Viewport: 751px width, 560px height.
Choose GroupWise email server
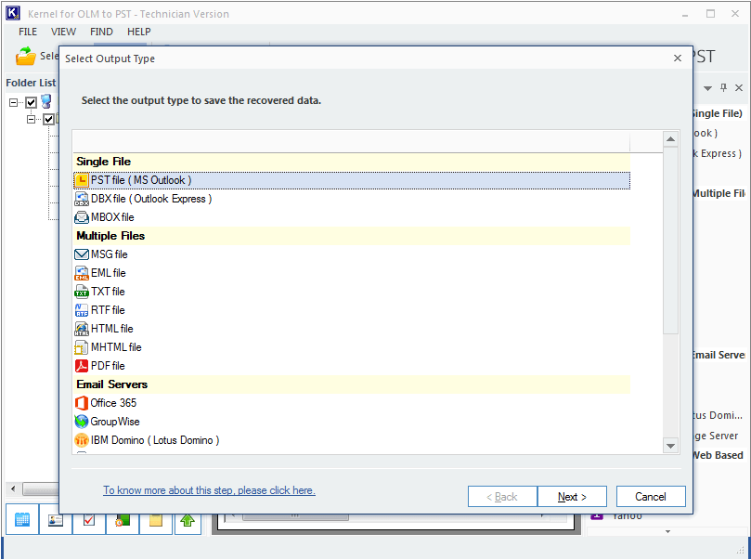tap(115, 422)
